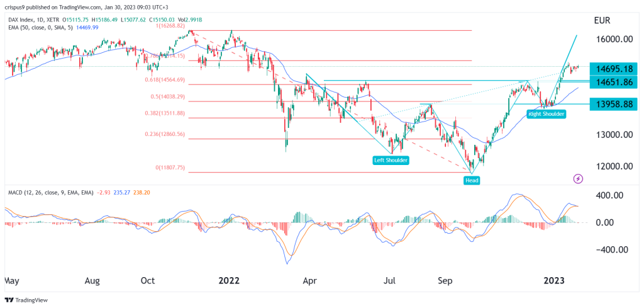Screen dimensions: 644x308
Task: Click the MACD histogram value -2.93
Action: (x=105, y=193)
